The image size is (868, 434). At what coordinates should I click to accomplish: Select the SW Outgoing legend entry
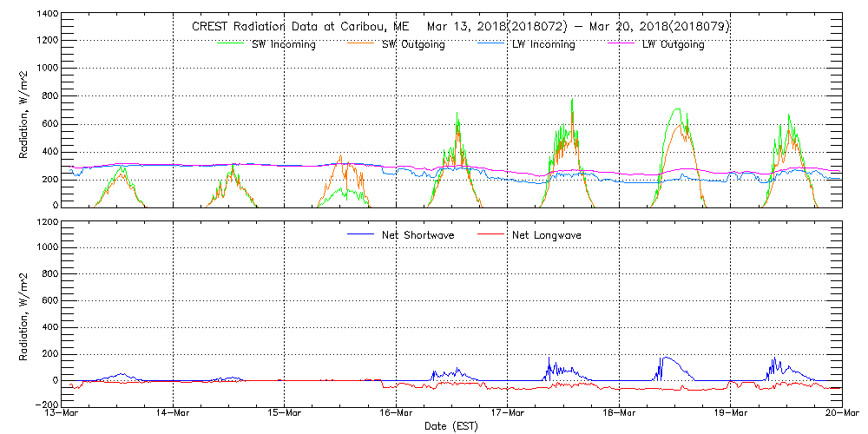tap(413, 45)
